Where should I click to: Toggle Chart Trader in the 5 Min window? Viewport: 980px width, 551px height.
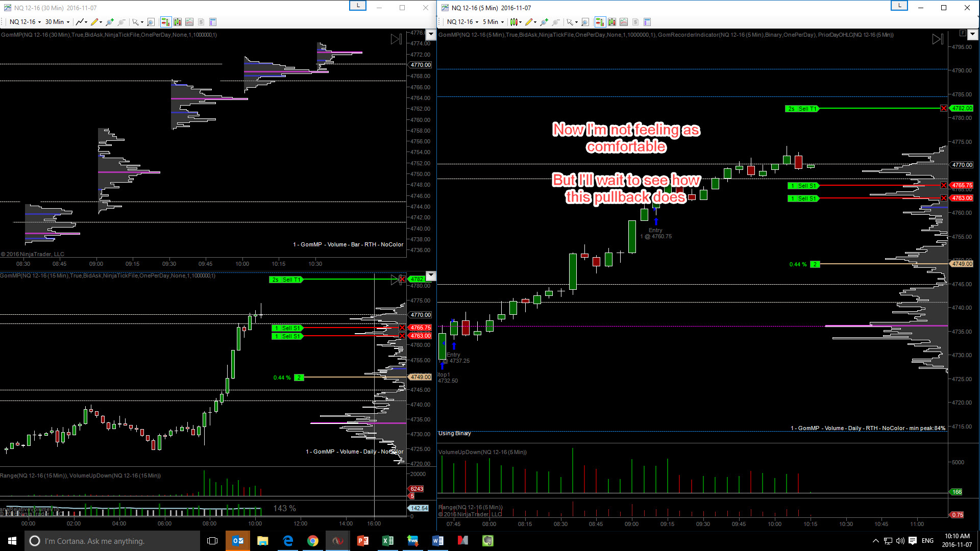click(600, 22)
